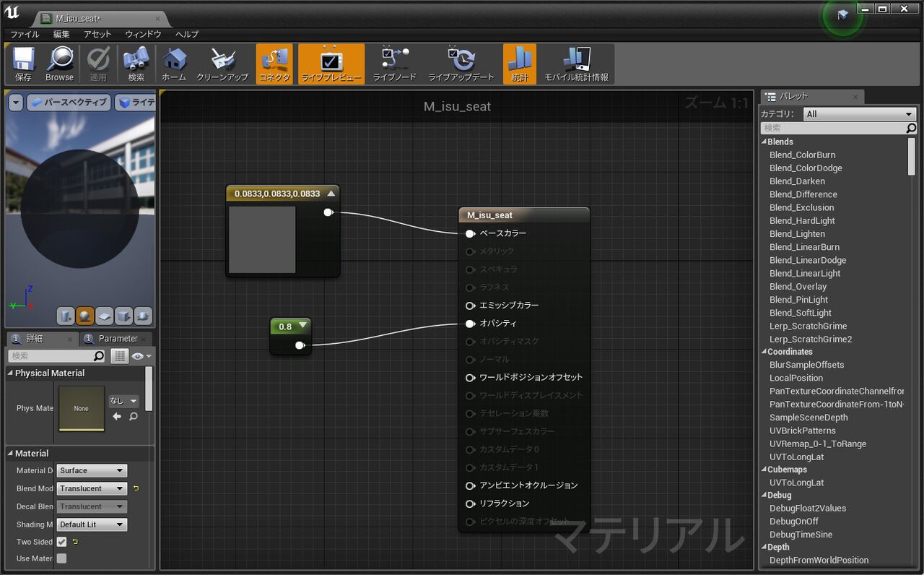Collapse the 0.0833 color constant node

pyautogui.click(x=331, y=194)
